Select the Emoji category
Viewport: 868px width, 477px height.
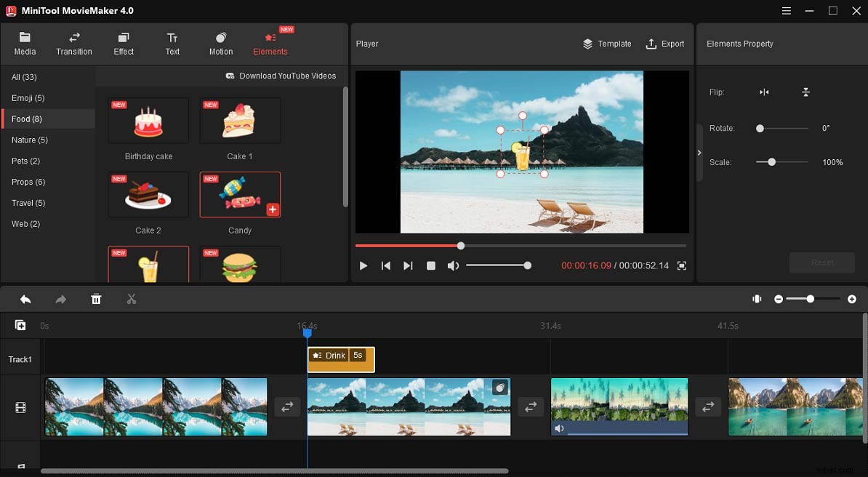click(x=28, y=97)
